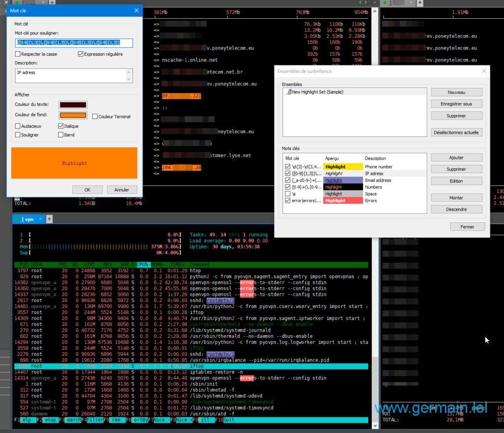Screen dimensions: 504x433
Task: Click the New Highlight Set (Sample) icon
Action: click(288, 92)
